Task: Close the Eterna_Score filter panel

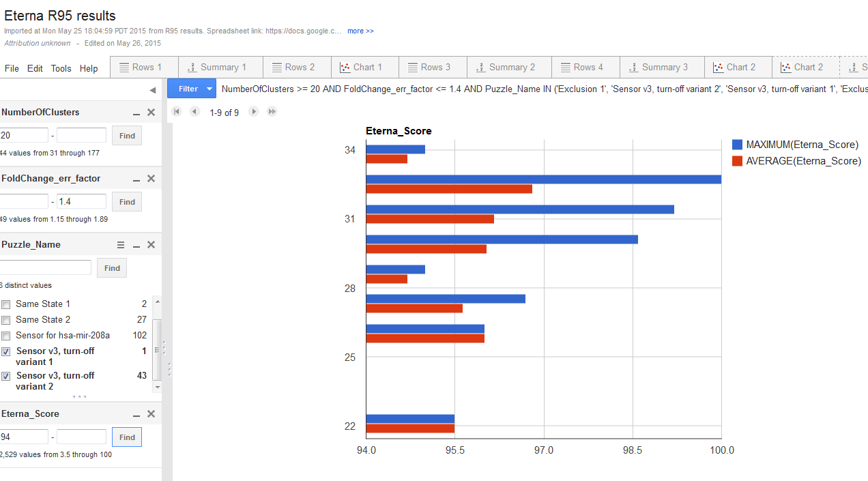Action: [x=151, y=414]
